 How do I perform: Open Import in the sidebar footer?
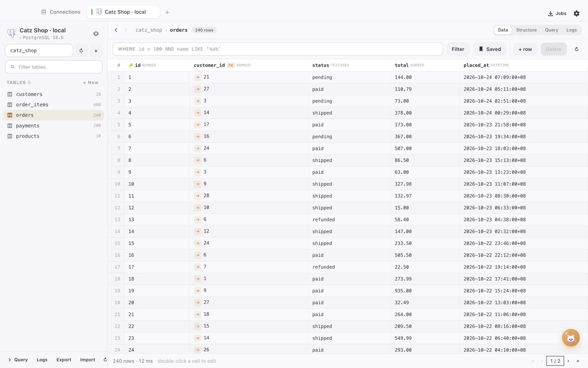pos(87,359)
